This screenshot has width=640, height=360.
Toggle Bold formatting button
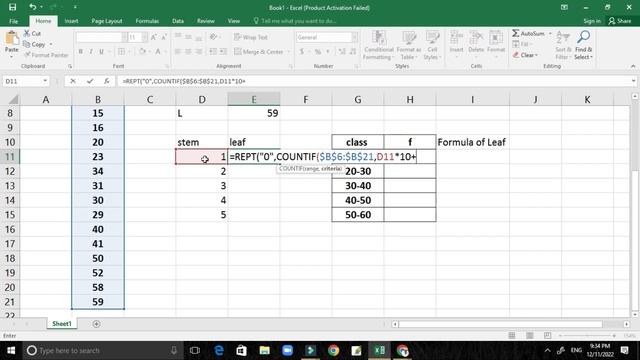point(80,51)
